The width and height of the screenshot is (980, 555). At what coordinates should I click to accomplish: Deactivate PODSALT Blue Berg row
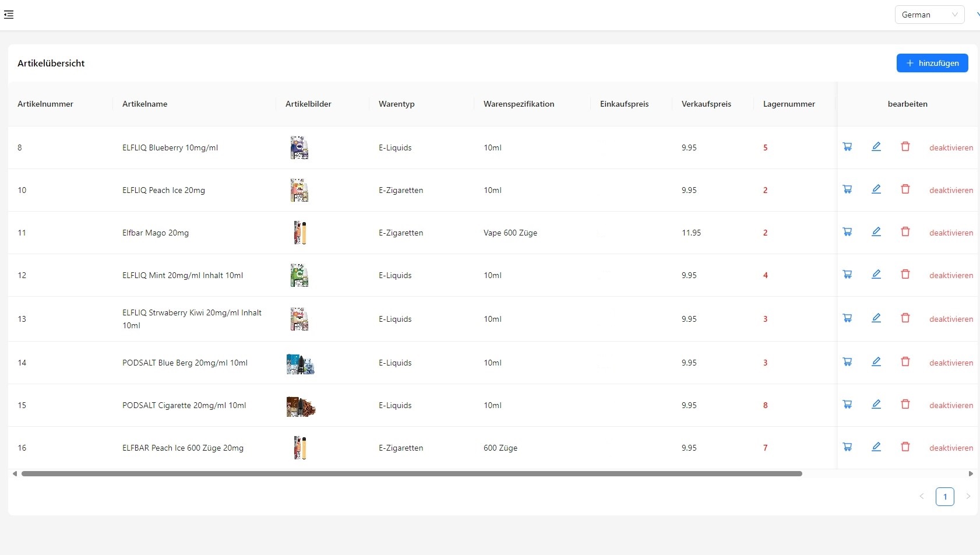951,363
